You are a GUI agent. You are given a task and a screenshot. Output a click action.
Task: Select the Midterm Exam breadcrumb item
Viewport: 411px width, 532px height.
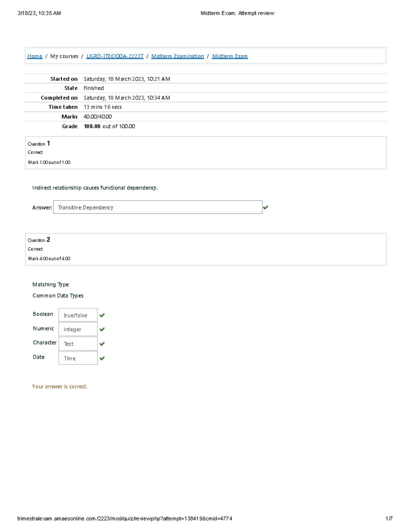230,56
